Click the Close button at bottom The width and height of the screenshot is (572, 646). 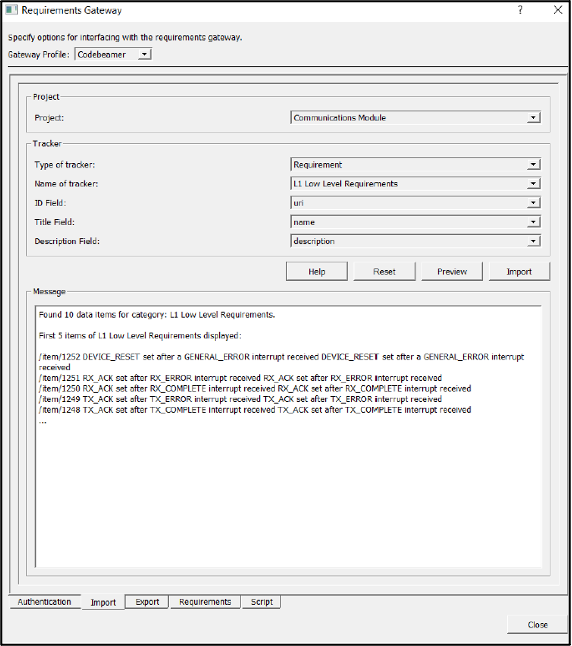coord(537,625)
